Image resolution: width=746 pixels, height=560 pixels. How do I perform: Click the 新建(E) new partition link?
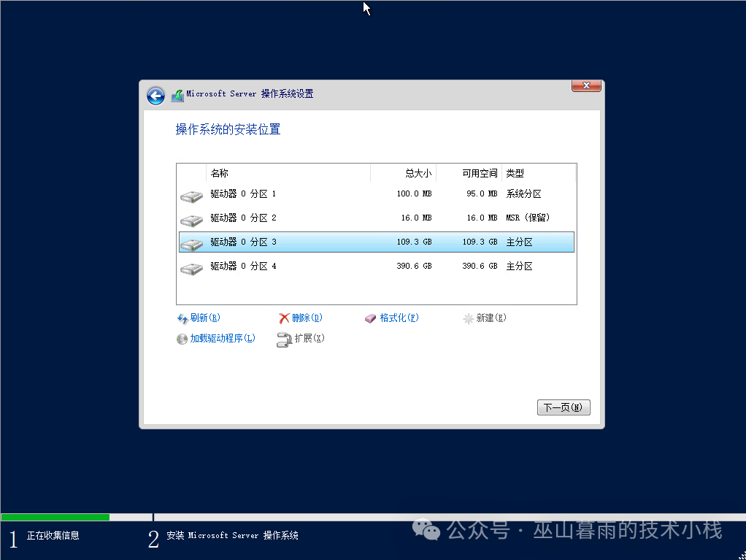(x=491, y=318)
